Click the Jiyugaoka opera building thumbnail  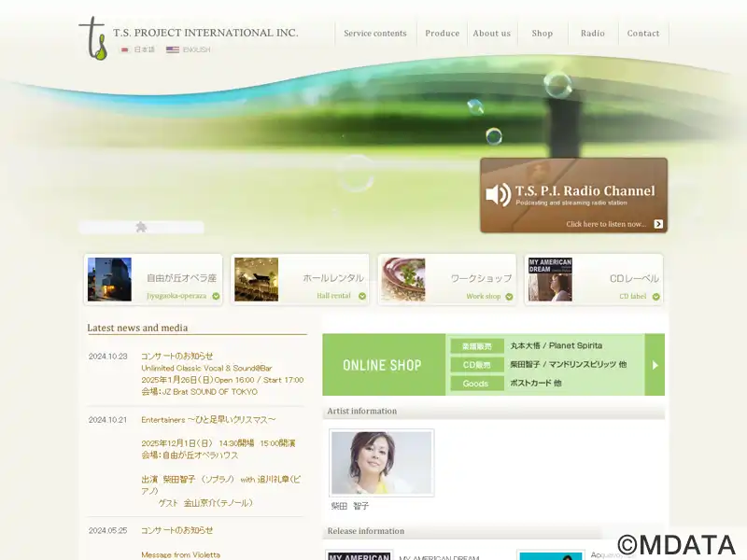(109, 279)
